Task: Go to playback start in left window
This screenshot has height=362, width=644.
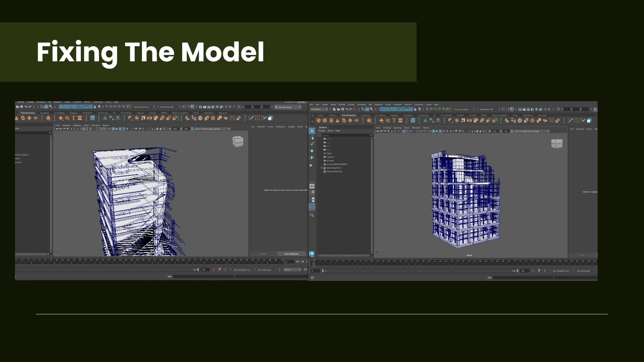Action: click(298, 261)
